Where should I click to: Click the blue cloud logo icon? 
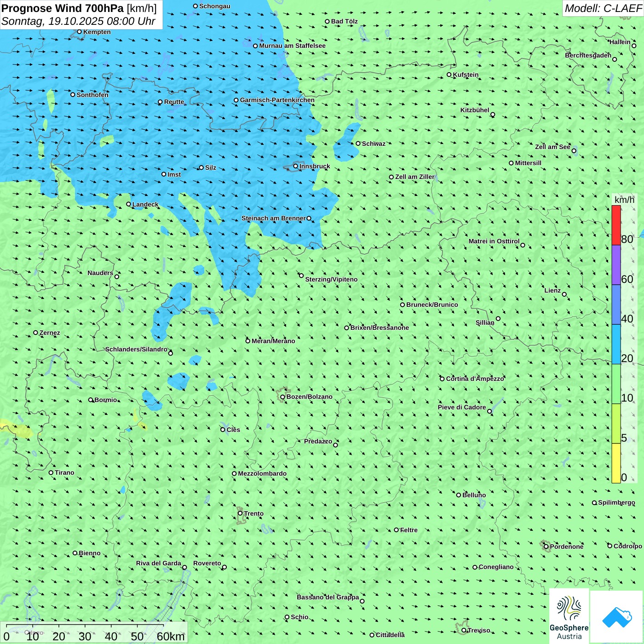(x=617, y=617)
